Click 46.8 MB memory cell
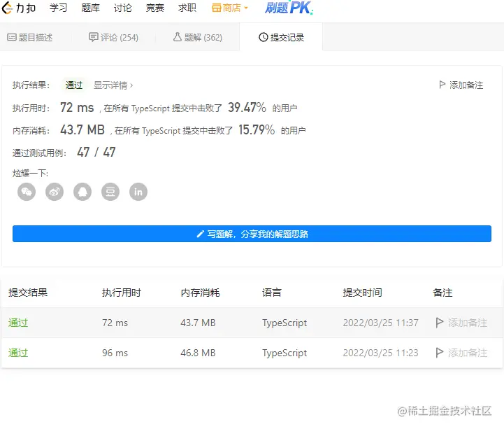The height and width of the screenshot is (429, 504). 198,353
